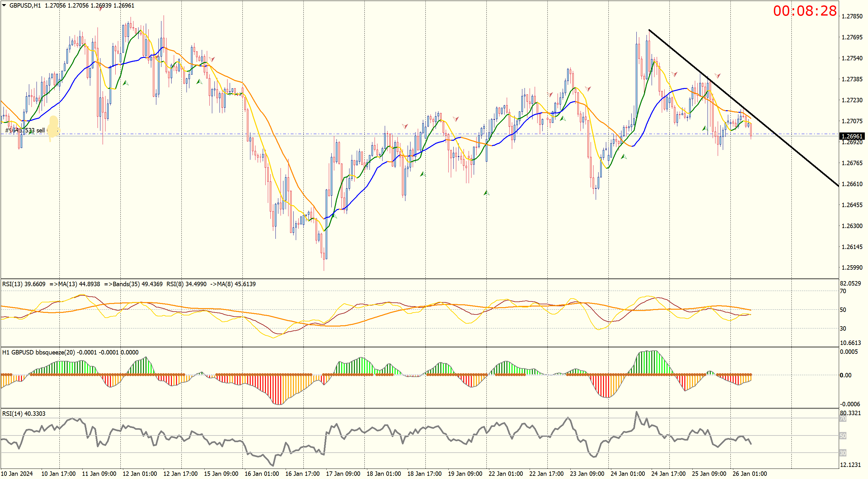Click the sell order label text
The height and width of the screenshot is (479, 868).
click(25, 130)
